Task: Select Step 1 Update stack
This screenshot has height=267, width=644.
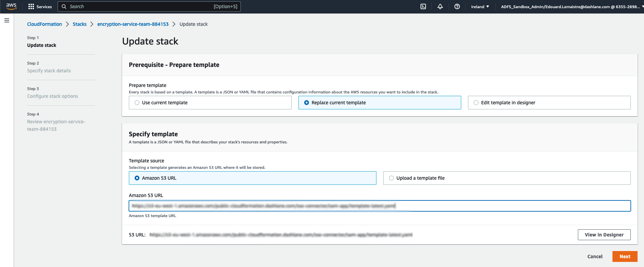Action: click(42, 45)
